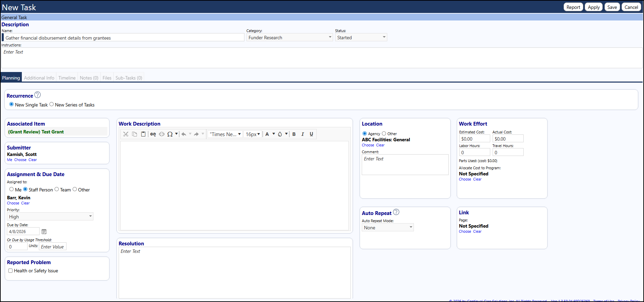Open the Due by Date calendar picker
Screen dimensions: 644x302
point(44,232)
